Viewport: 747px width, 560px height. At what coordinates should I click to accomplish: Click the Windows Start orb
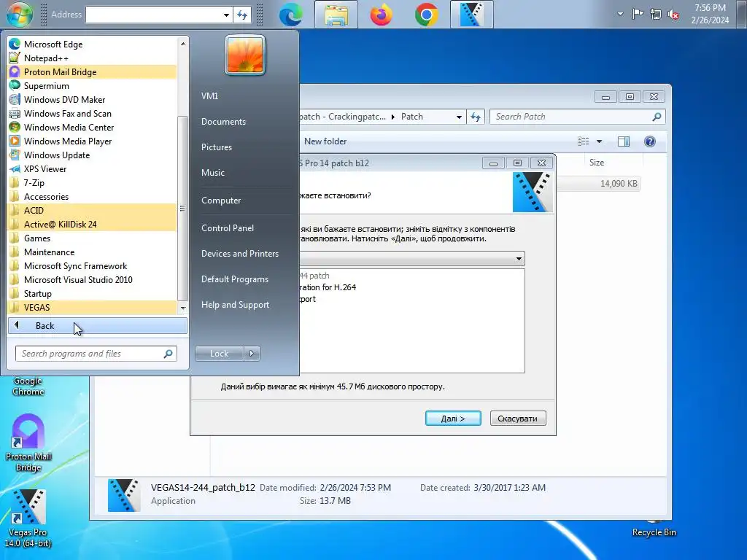coord(20,14)
